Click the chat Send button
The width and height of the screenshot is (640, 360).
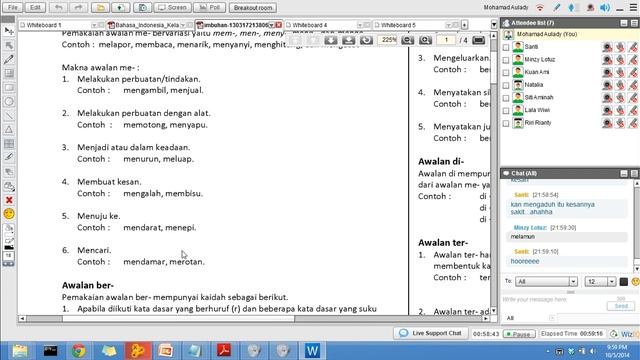[x=621, y=306]
